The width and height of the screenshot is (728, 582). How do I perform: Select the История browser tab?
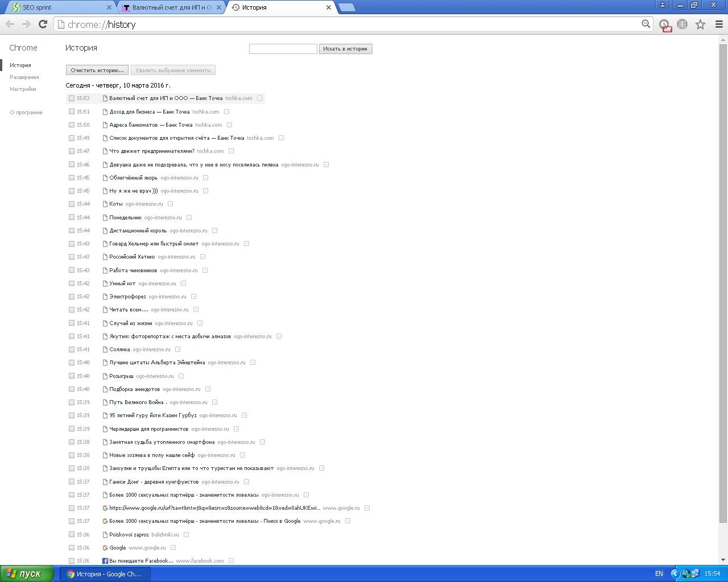(x=281, y=7)
